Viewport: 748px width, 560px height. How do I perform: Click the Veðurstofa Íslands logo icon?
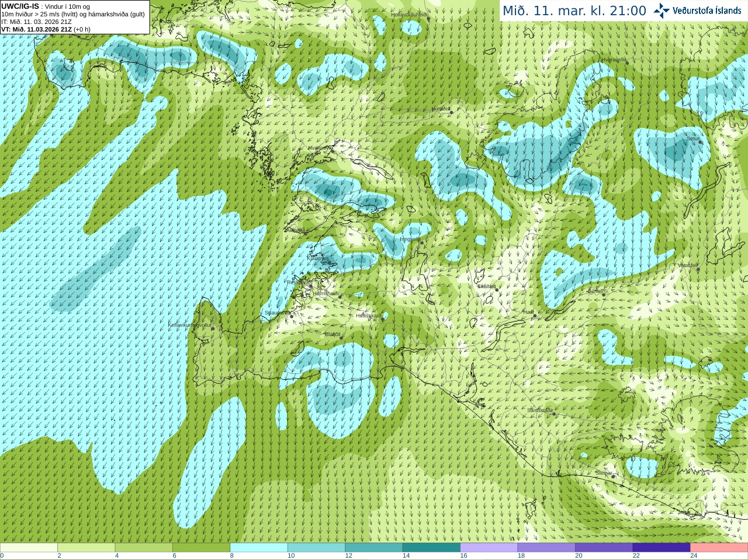pyautogui.click(x=661, y=11)
